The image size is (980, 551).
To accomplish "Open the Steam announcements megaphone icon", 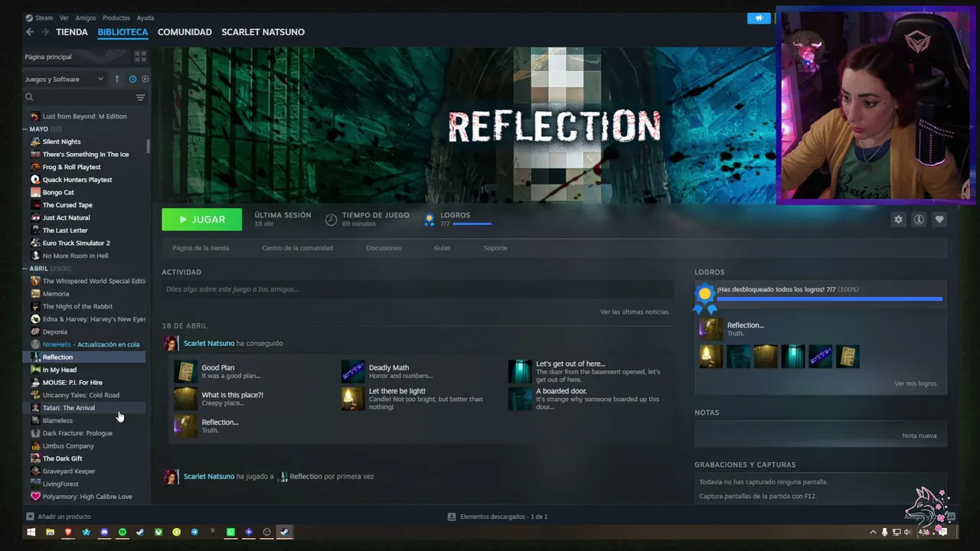I will 759,18.
